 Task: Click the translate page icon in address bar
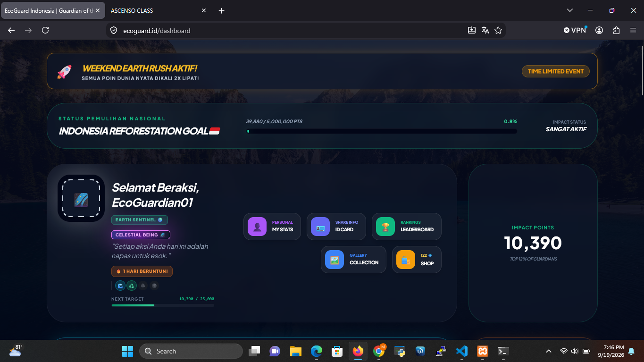[x=485, y=30]
